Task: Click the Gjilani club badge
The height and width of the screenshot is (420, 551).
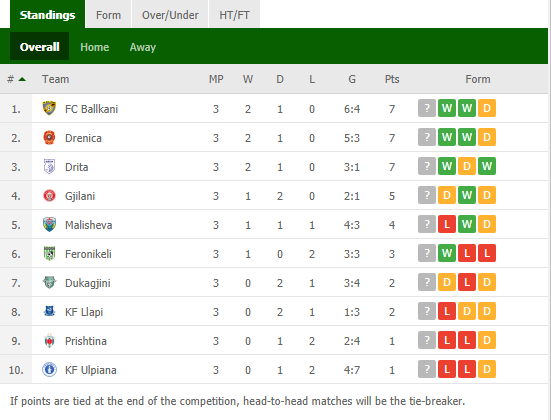Action: click(49, 195)
